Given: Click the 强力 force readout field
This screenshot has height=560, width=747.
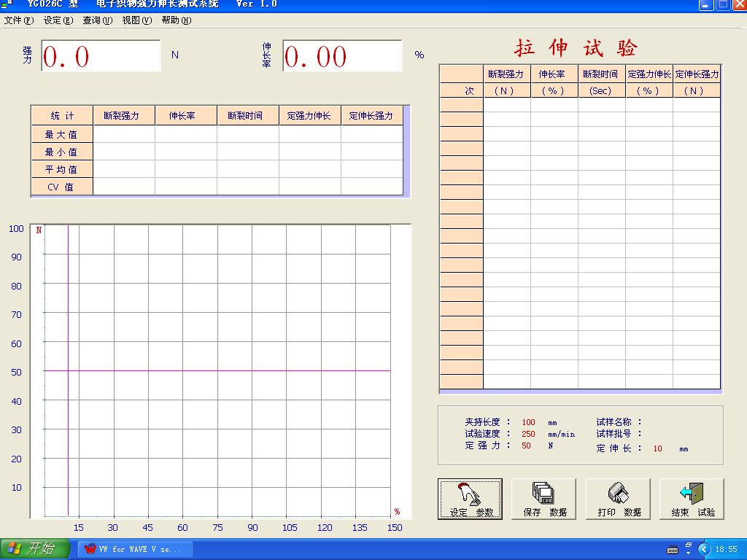Looking at the screenshot, I should 100,56.
